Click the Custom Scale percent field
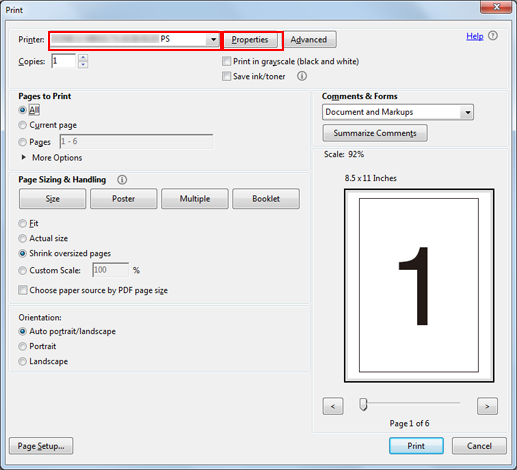 110,270
